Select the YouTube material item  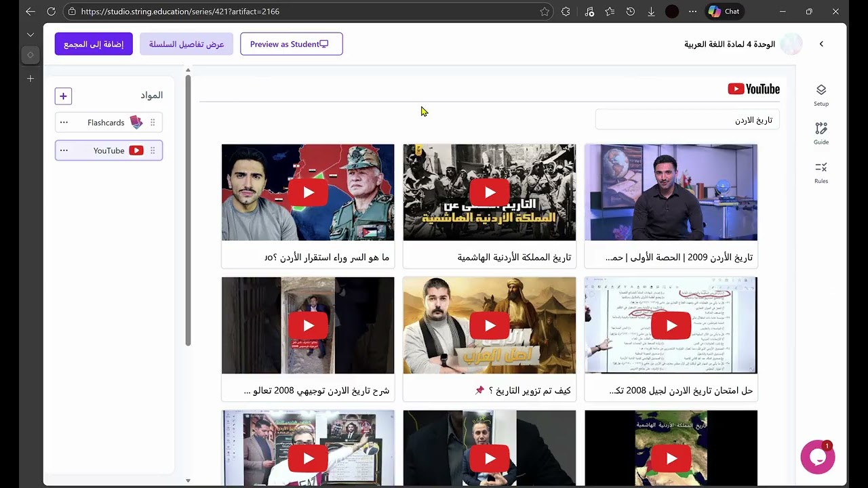click(x=108, y=150)
